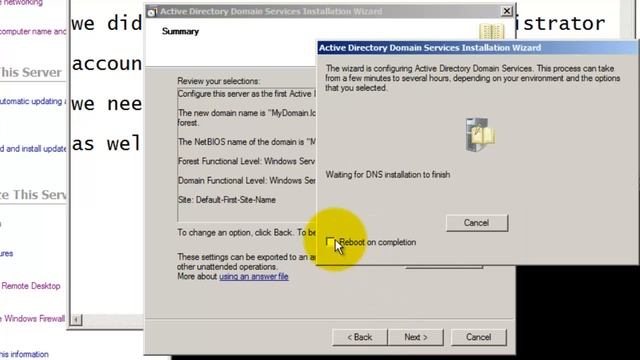
Task: Open the Remote Desktop link in sidebar
Action: [x=31, y=286]
